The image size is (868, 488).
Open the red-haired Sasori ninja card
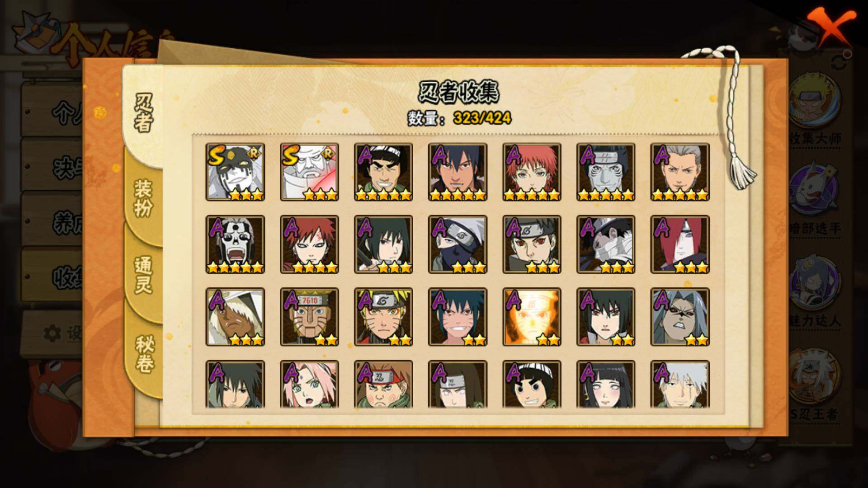pos(532,172)
